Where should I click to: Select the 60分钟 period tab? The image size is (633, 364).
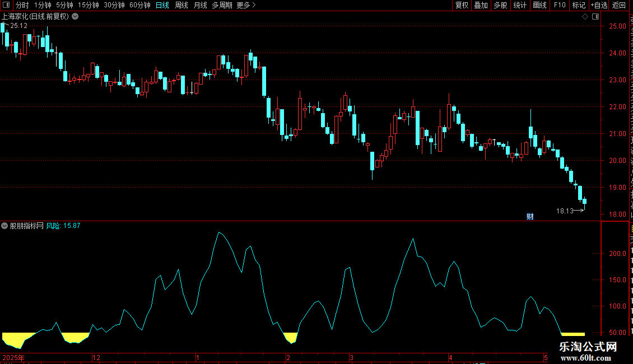coord(140,5)
